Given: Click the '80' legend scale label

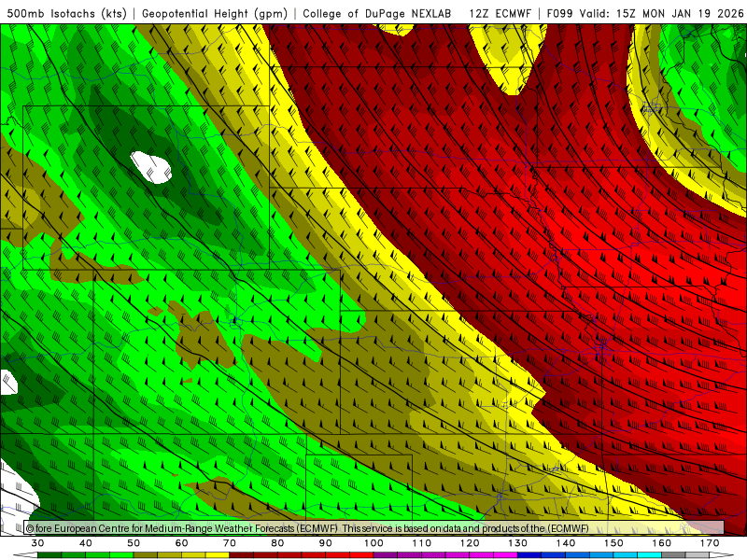Looking at the screenshot, I should 277,543.
